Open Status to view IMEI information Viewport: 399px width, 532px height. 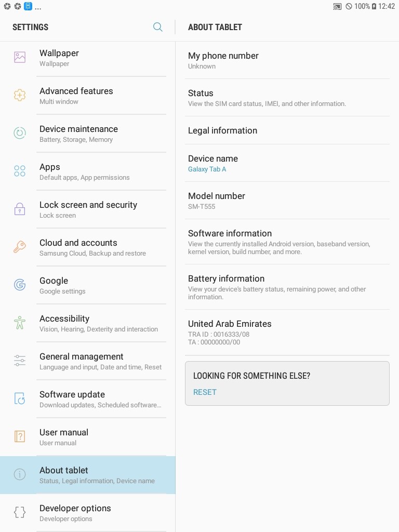click(287, 98)
